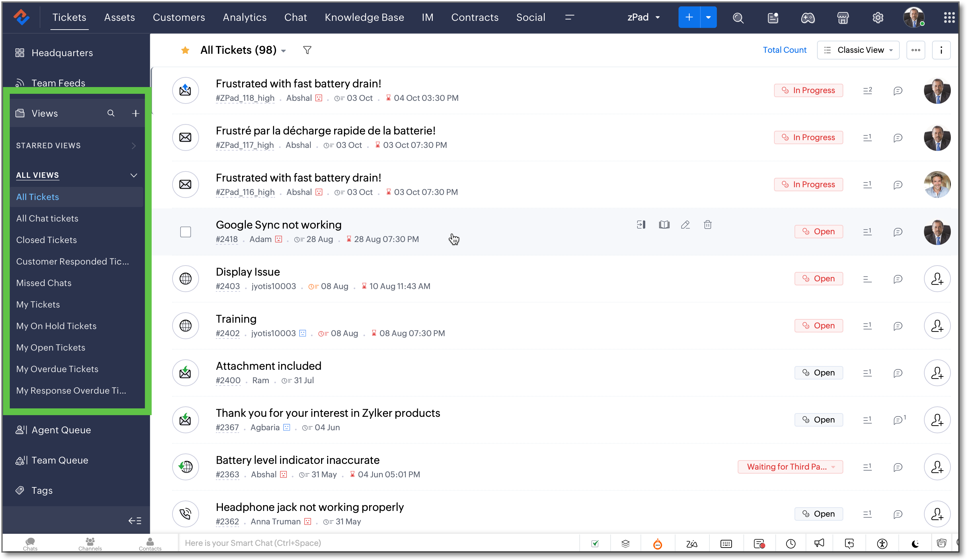This screenshot has height=560, width=967.
Task: Collapse the left sidebar panel
Action: 135,520
